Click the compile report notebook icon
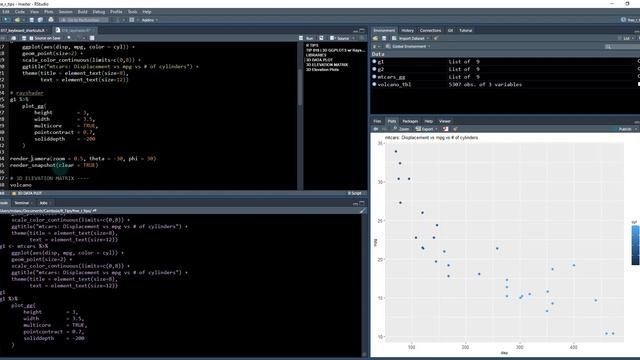640x360 pixels. coord(92,38)
